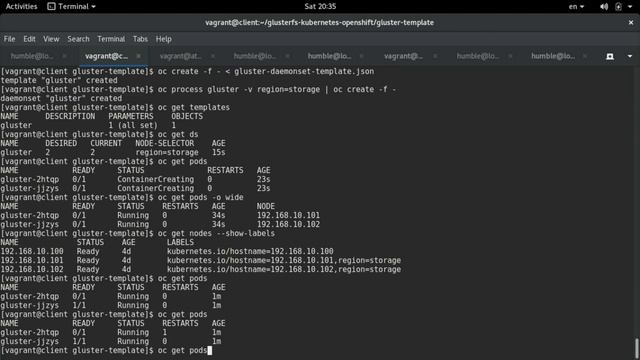Image resolution: width=640 pixels, height=360 pixels.
Task: Click node name '192.168.10.100' in nodes list
Action: 32,251
